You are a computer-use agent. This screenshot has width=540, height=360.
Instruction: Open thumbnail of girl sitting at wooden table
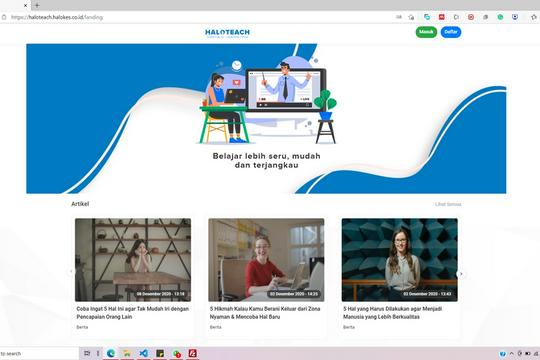point(133,260)
